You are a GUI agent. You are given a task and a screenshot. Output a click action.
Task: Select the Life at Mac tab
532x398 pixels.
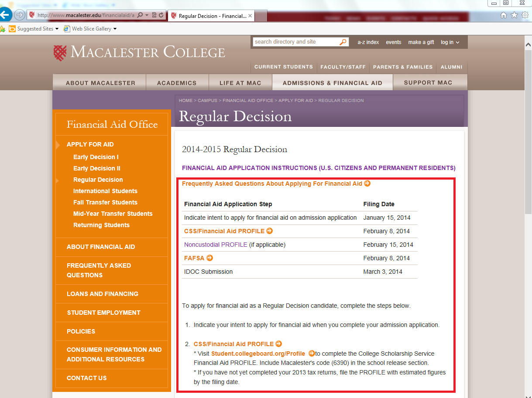(240, 83)
